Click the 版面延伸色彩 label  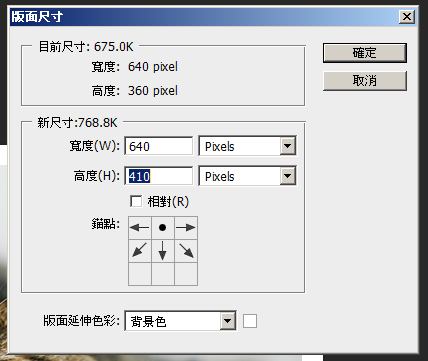pyautogui.click(x=81, y=321)
